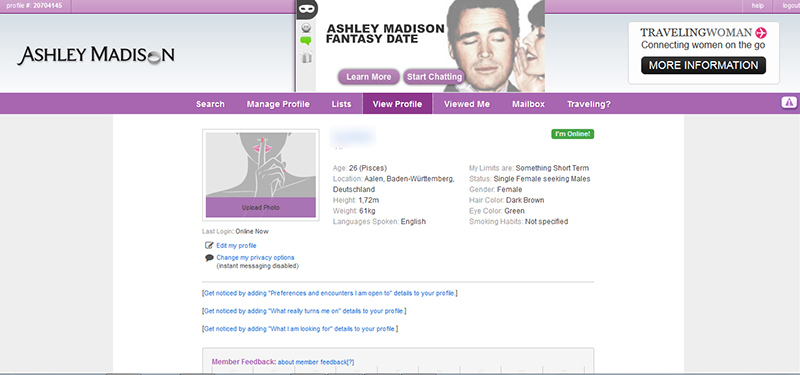Open the Viewed Me page
This screenshot has width=800, height=375.
coord(467,104)
